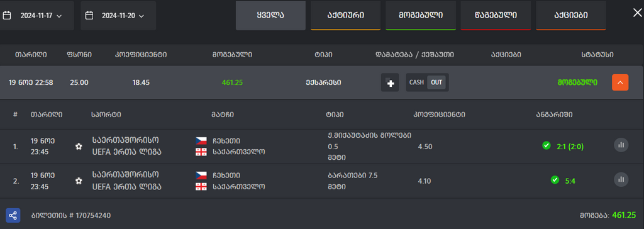This screenshot has height=229, width=644.
Task: Click calendar icon beside 2024-11-17
Action: (7, 16)
